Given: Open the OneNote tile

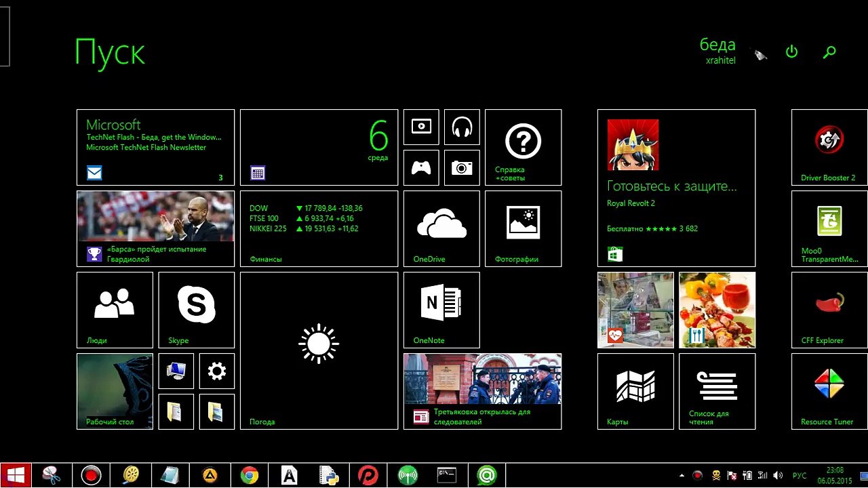Looking at the screenshot, I should tap(441, 310).
